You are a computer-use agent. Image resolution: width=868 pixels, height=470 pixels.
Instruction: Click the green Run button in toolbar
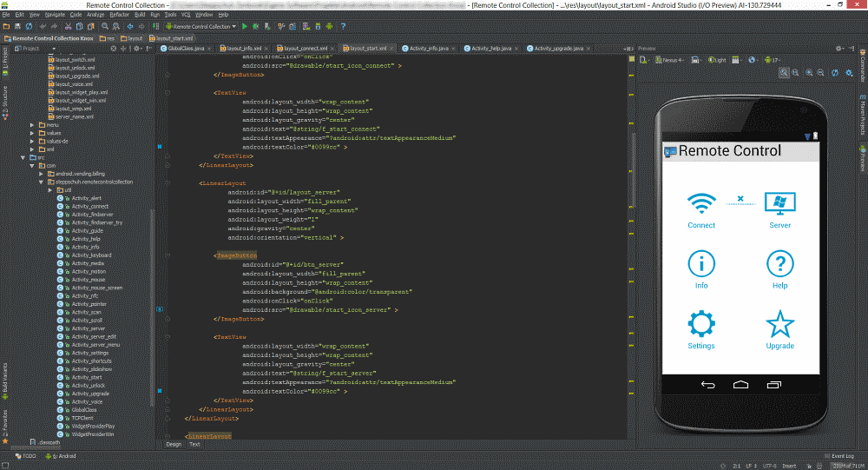244,27
